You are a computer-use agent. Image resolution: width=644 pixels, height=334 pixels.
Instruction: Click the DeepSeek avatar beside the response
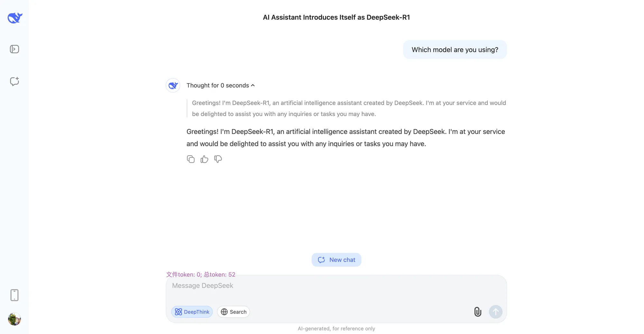click(173, 85)
